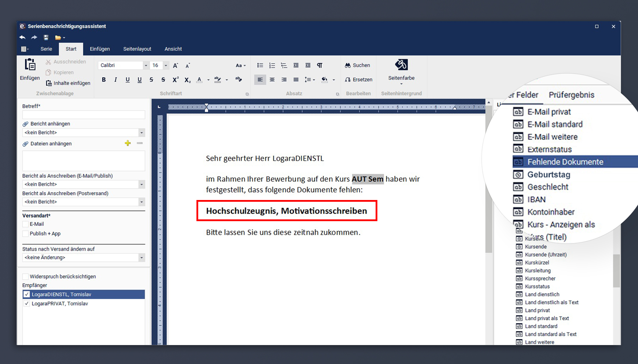Enable the E-Mail Versandart checkbox
Viewport: 638px width, 364px height.
click(25, 224)
